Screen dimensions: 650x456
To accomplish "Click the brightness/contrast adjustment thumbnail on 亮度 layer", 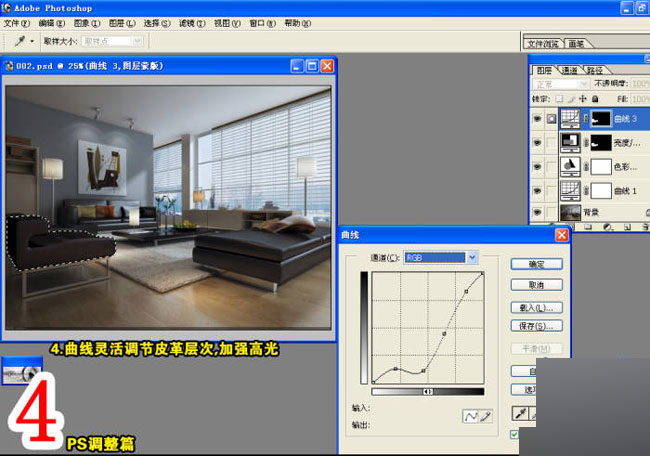I will [570, 143].
